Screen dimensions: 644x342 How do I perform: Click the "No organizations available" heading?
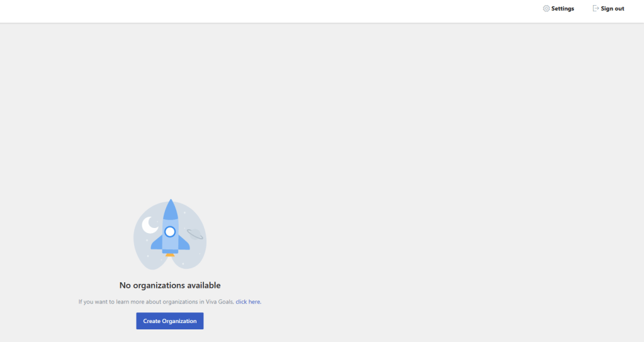pos(170,285)
